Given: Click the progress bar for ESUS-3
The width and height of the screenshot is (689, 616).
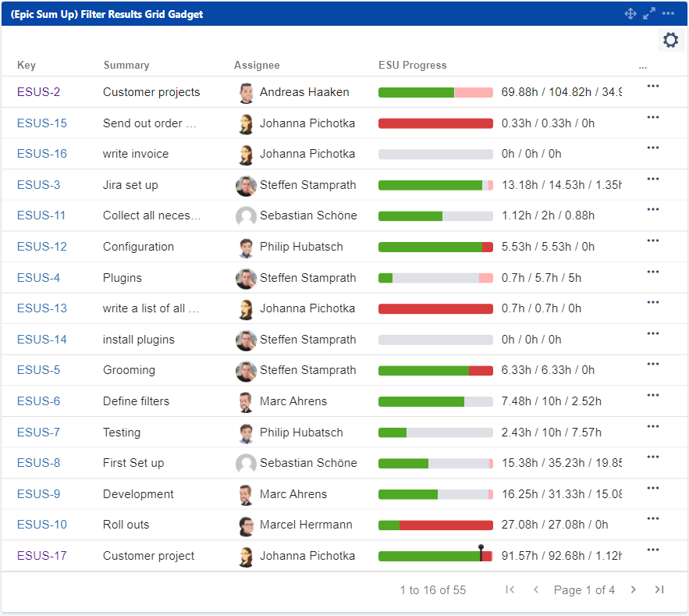Looking at the screenshot, I should pos(435,185).
